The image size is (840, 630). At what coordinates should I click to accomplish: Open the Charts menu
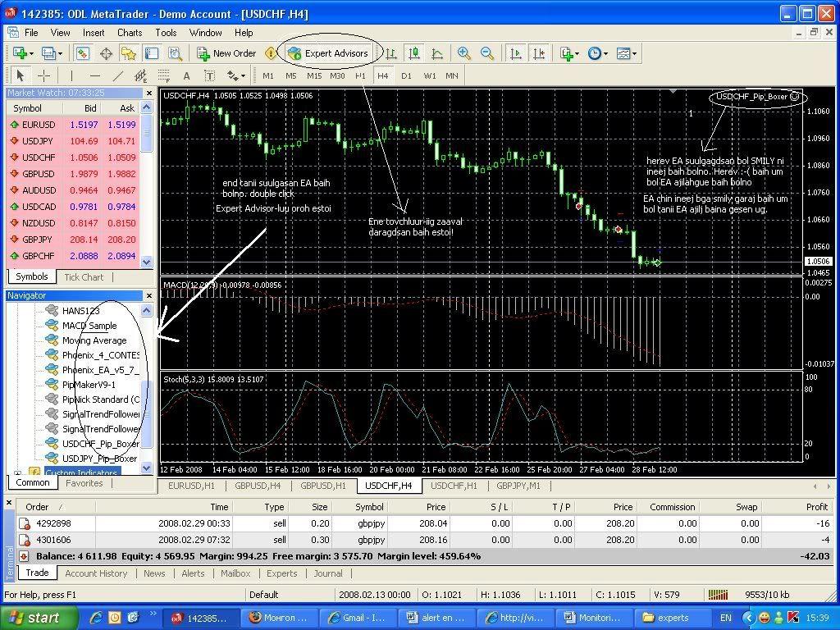coord(130,33)
